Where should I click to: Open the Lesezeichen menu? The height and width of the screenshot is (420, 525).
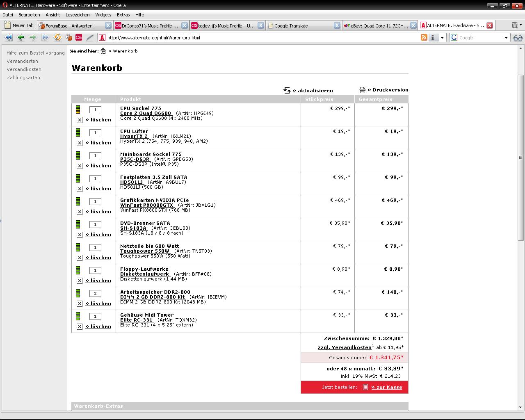[78, 15]
